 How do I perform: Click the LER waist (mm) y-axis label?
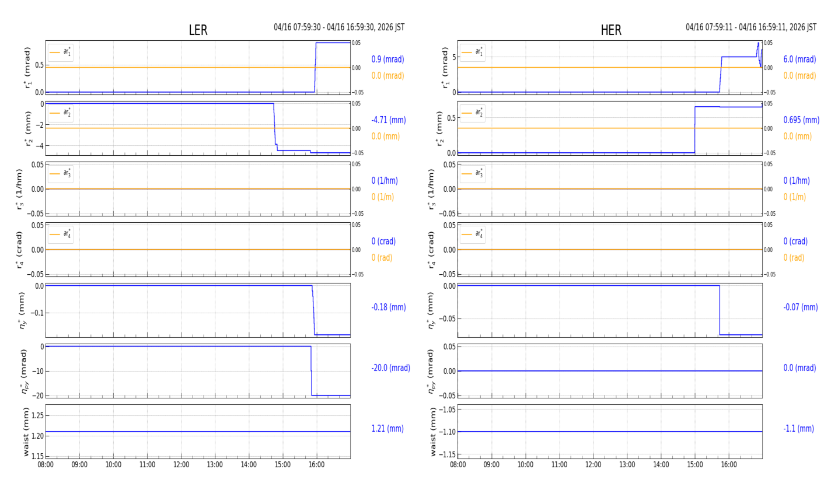(x=26, y=432)
